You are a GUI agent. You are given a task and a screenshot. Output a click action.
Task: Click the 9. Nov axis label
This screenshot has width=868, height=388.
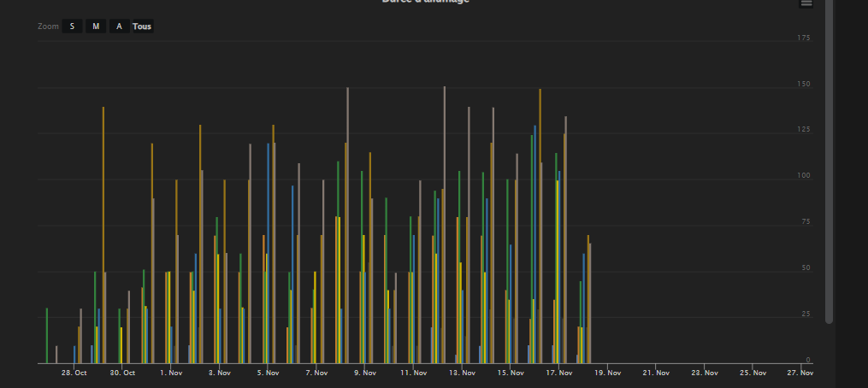tap(365, 373)
